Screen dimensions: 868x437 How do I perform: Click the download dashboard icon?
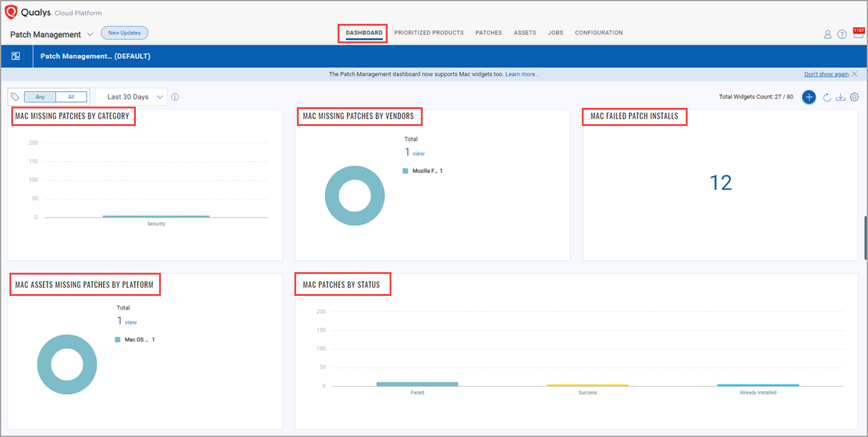pyautogui.click(x=840, y=97)
